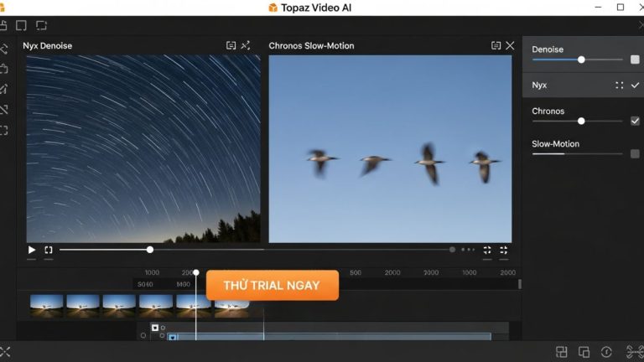Play the preview video

[x=32, y=250]
